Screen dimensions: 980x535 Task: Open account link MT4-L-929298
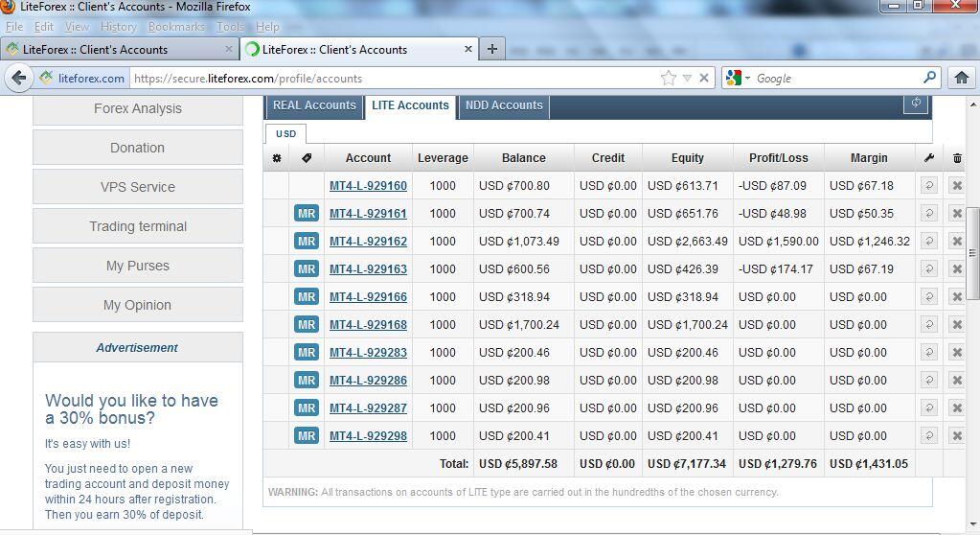(368, 436)
